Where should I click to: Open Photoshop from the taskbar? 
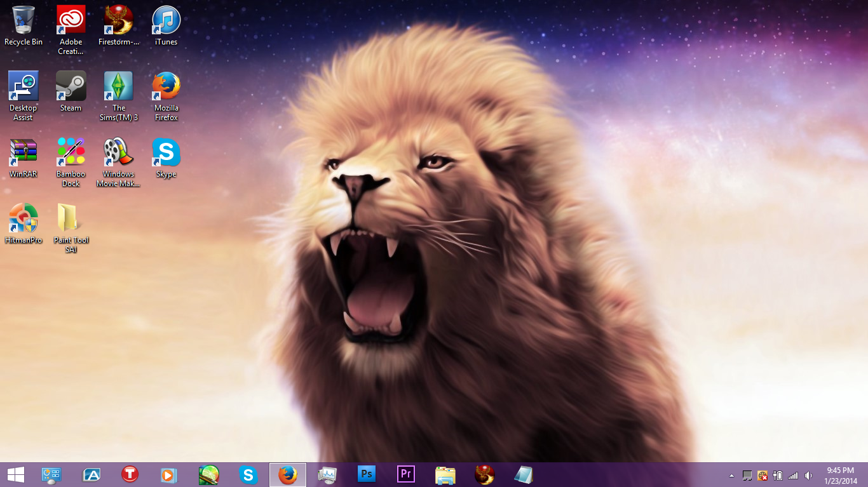pyautogui.click(x=367, y=474)
